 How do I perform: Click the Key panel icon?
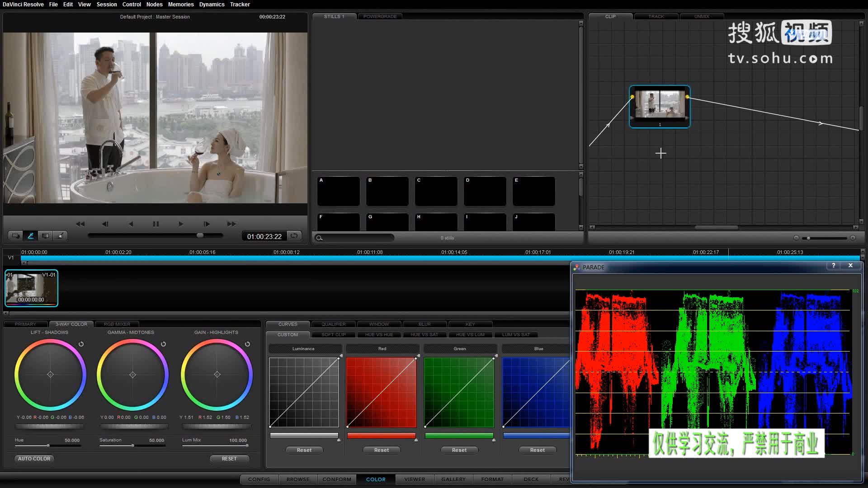coord(470,324)
